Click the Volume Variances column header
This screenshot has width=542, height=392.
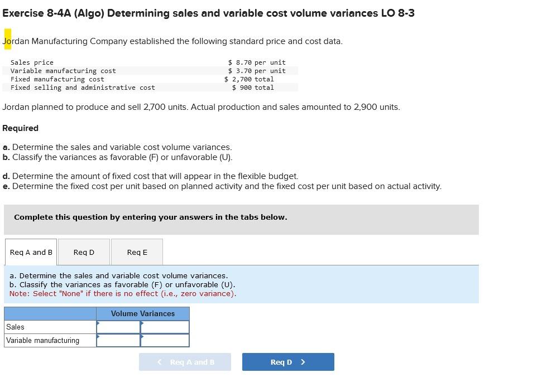tap(142, 313)
